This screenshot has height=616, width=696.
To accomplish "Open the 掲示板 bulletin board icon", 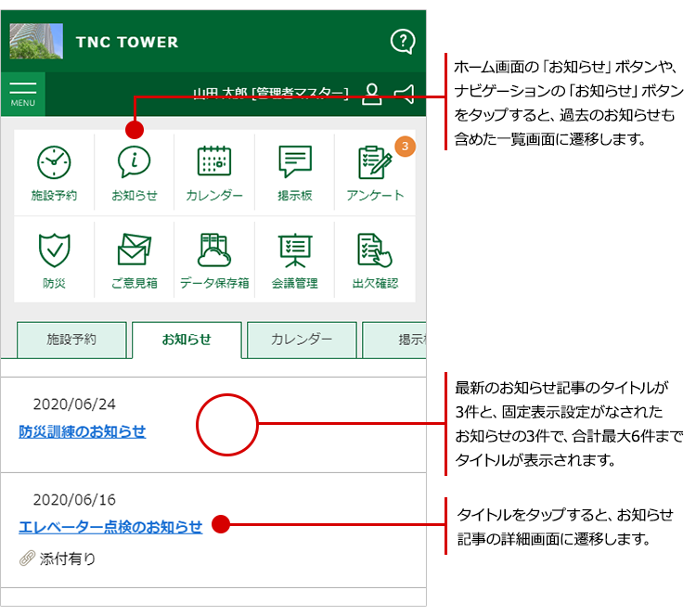I will click(294, 162).
